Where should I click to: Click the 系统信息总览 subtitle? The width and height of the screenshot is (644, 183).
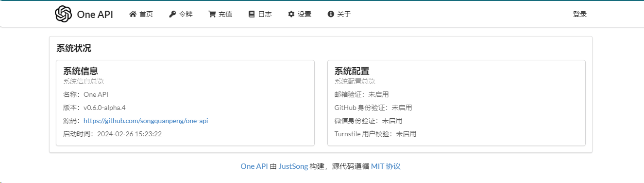pos(84,81)
